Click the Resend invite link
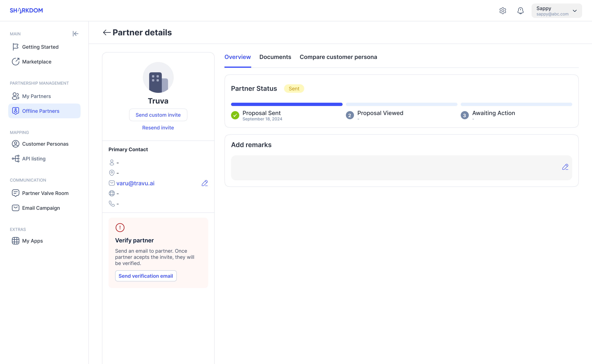 [158, 128]
